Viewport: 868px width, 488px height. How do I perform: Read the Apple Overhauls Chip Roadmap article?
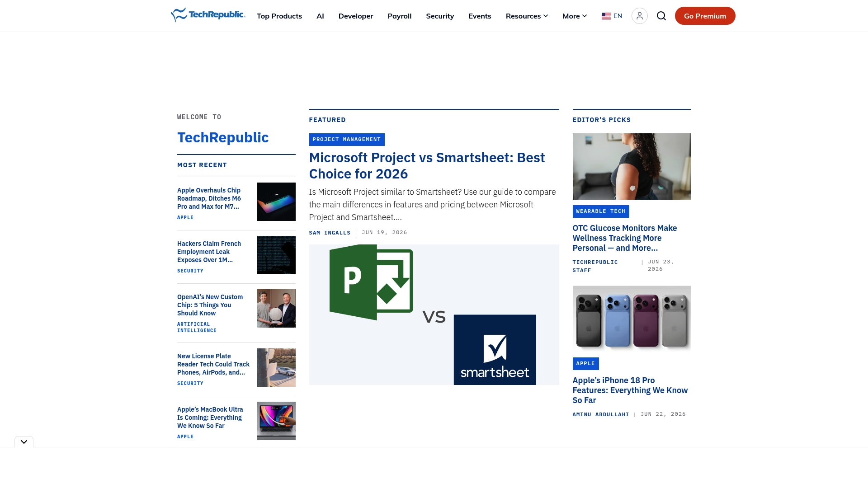pos(209,198)
